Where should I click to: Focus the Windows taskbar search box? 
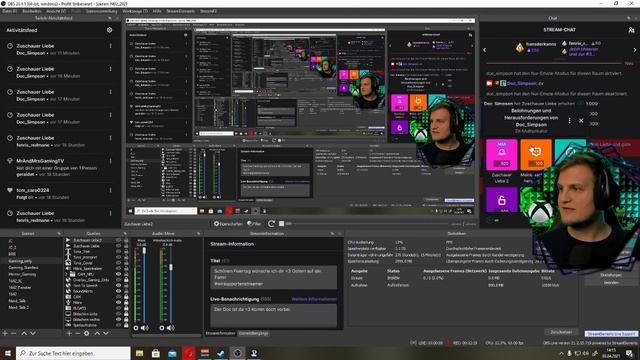click(73, 353)
